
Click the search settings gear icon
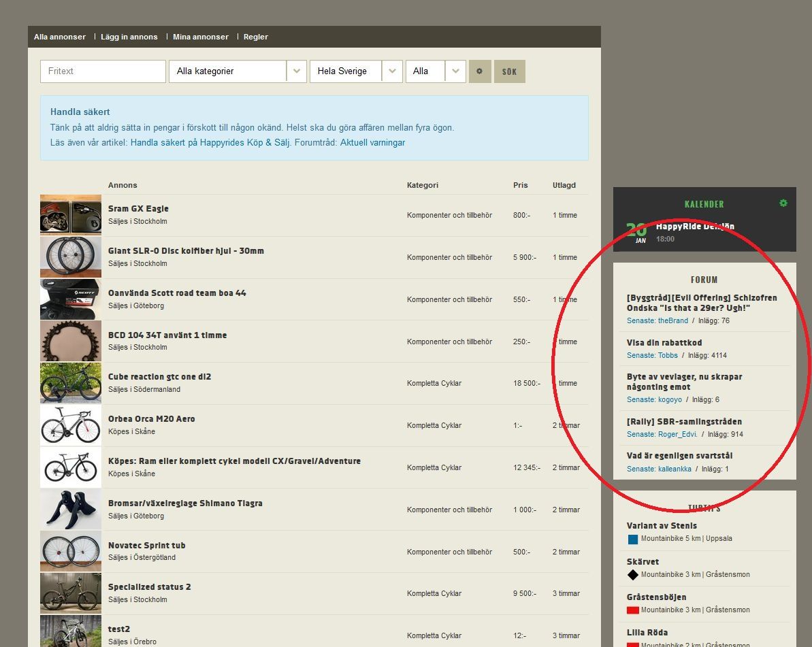[x=479, y=71]
